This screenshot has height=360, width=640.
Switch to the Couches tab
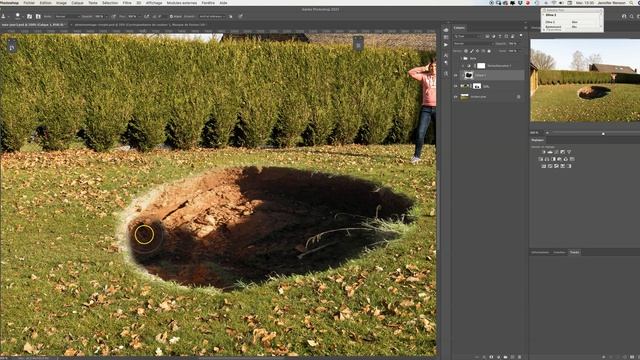(559, 252)
